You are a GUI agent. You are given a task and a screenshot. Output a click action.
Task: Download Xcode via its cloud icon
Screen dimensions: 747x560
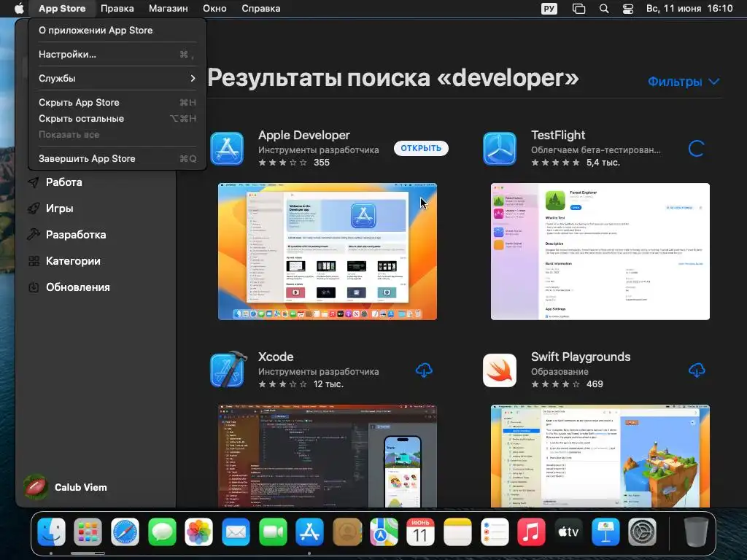click(x=424, y=370)
